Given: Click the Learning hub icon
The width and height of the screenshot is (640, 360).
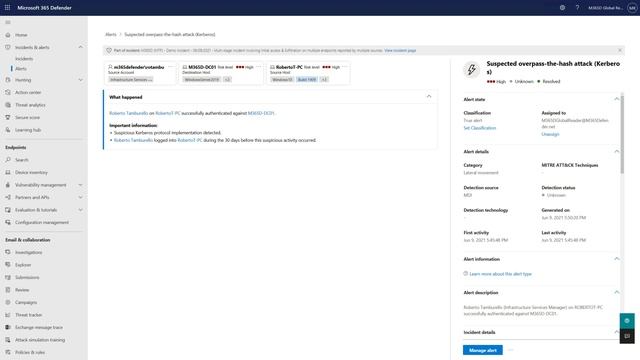Looking at the screenshot, I should (x=8, y=130).
